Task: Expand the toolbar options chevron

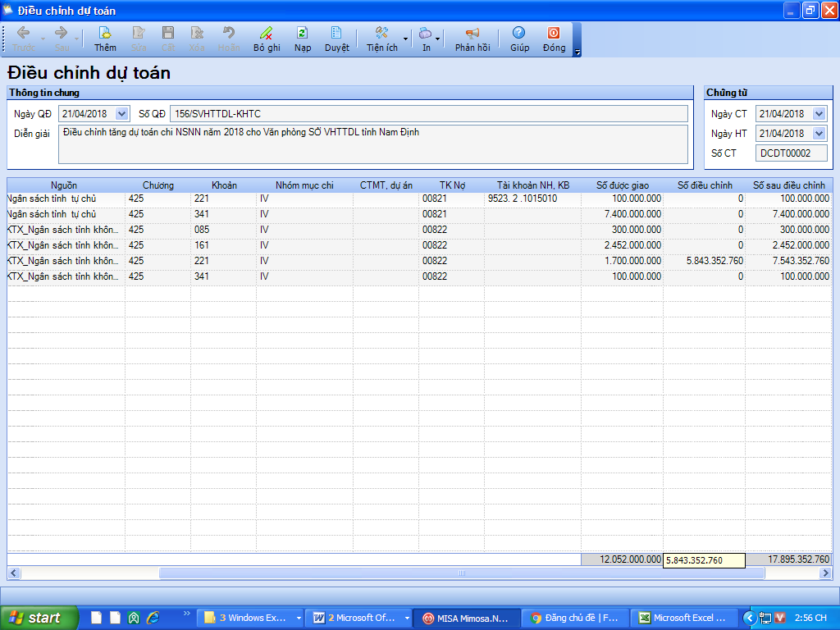Action: (577, 52)
